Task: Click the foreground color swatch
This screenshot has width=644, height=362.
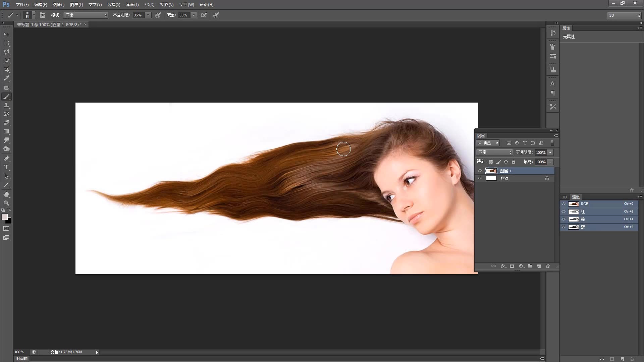Action: pyautogui.click(x=5, y=217)
